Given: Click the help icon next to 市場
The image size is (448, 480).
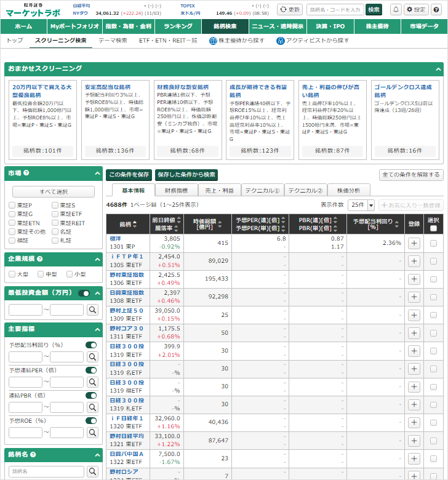Looking at the screenshot, I should (x=26, y=173).
